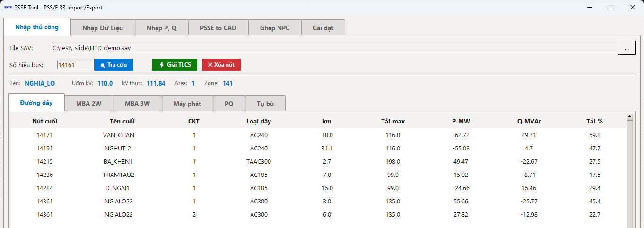This screenshot has width=644, height=228.
Task: Switch to the Nhập thủ công tab
Action: click(x=37, y=27)
